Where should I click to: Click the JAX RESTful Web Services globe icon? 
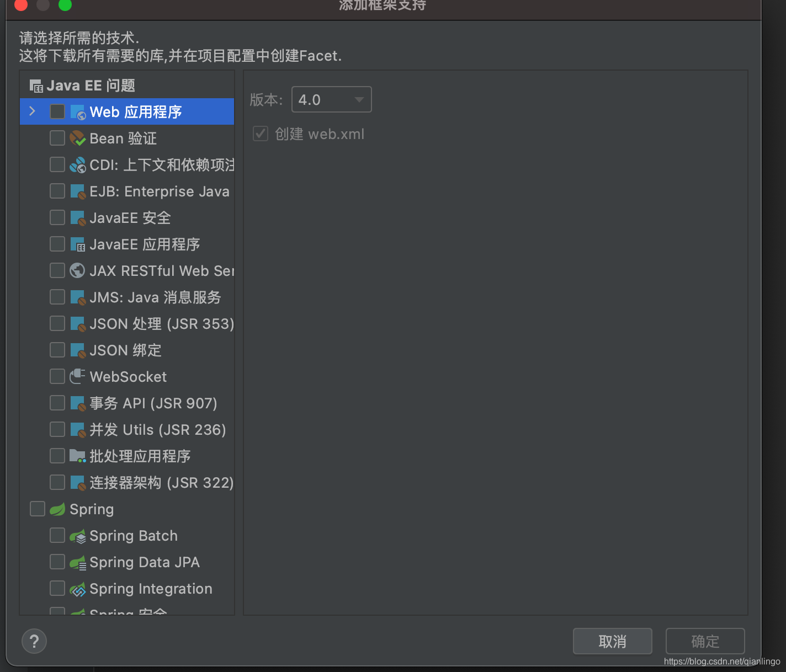point(78,271)
